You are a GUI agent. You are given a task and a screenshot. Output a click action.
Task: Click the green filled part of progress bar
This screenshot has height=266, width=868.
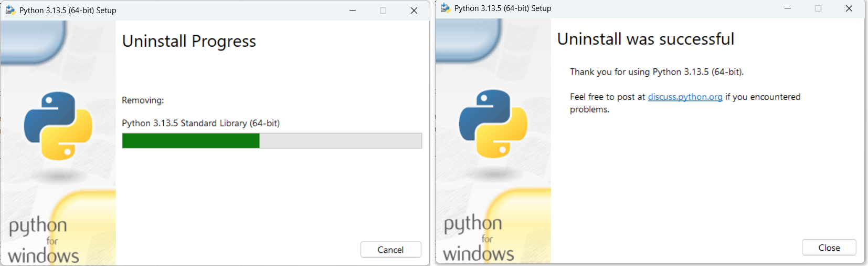[191, 141]
